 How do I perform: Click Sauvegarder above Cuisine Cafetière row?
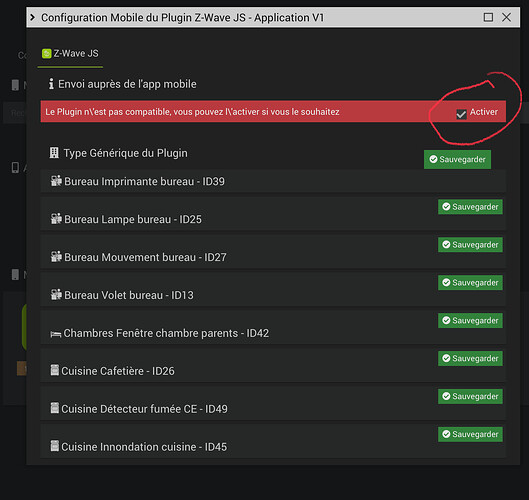pos(470,358)
